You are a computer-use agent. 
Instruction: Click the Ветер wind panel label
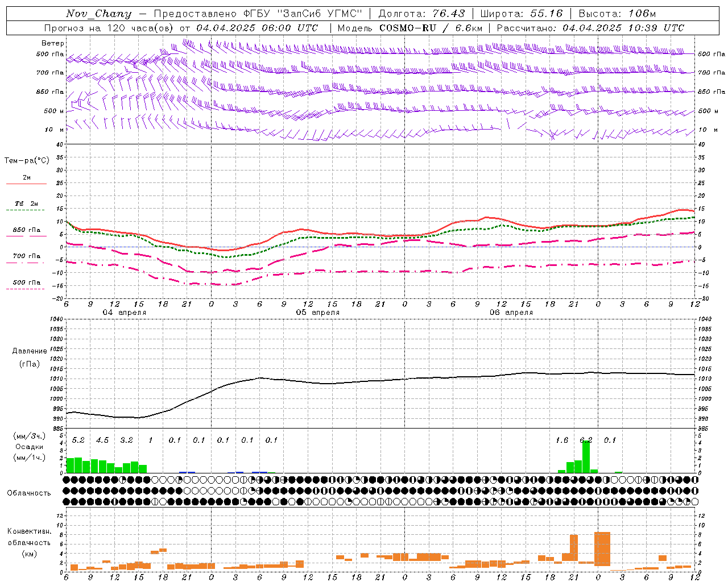point(53,43)
